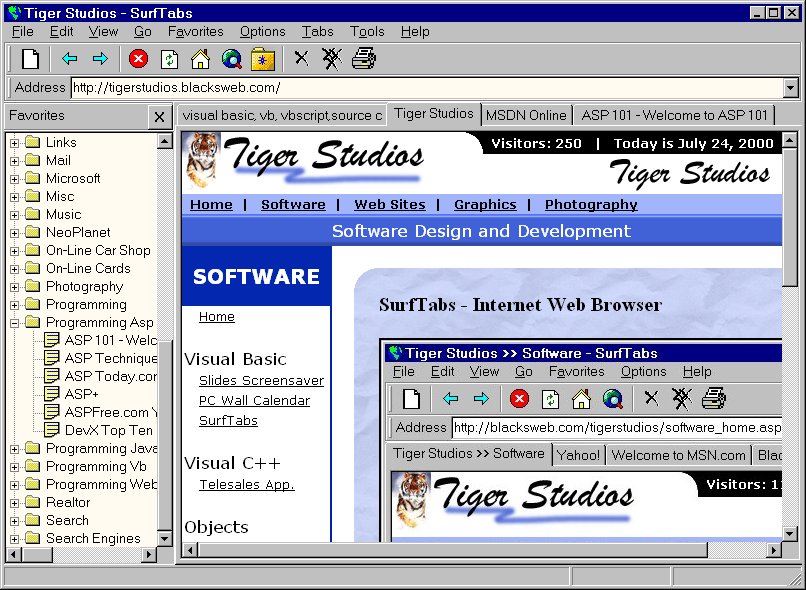Open web search with the globe magnifier icon
The width and height of the screenshot is (806, 590).
point(232,59)
